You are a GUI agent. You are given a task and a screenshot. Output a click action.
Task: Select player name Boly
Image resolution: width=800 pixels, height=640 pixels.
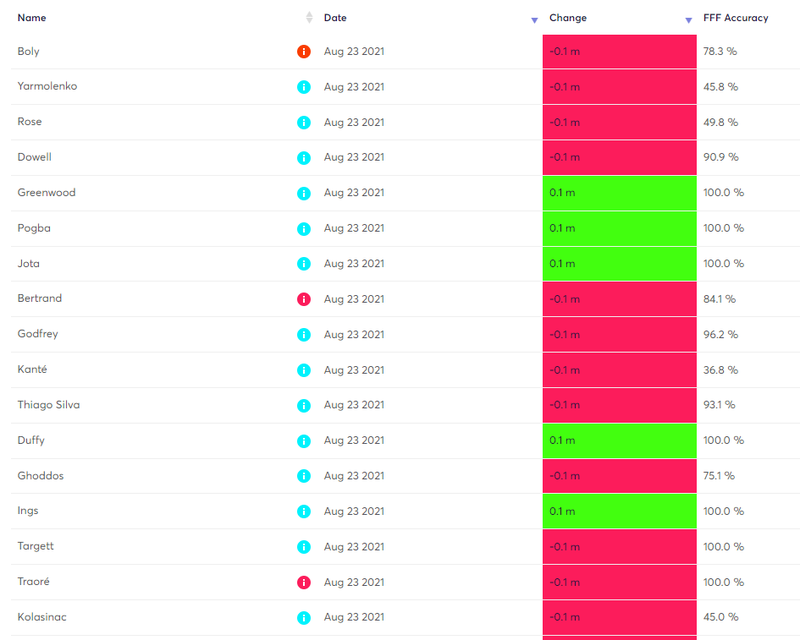(29, 52)
